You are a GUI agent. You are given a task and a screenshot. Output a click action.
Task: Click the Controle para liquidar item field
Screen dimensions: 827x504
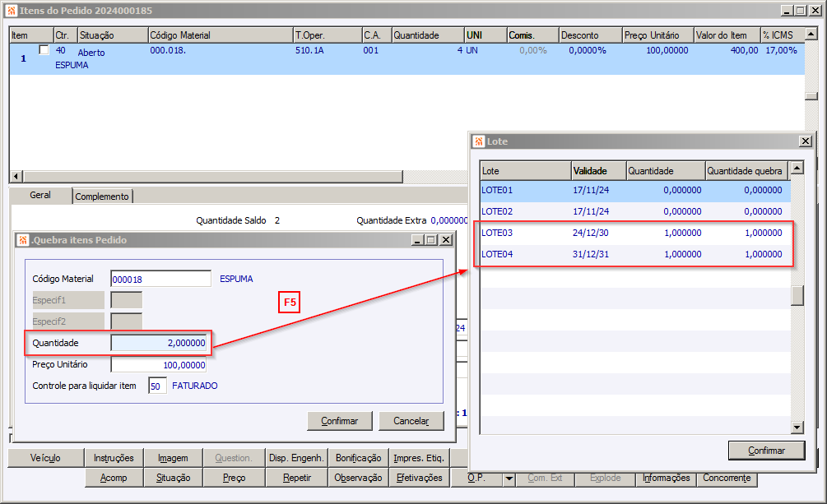click(158, 386)
